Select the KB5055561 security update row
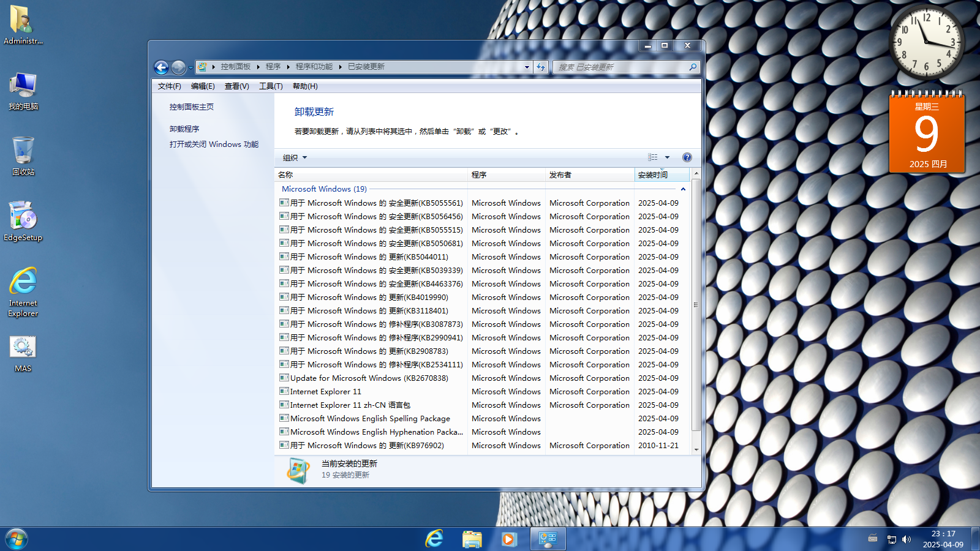The width and height of the screenshot is (980, 551). pos(483,203)
